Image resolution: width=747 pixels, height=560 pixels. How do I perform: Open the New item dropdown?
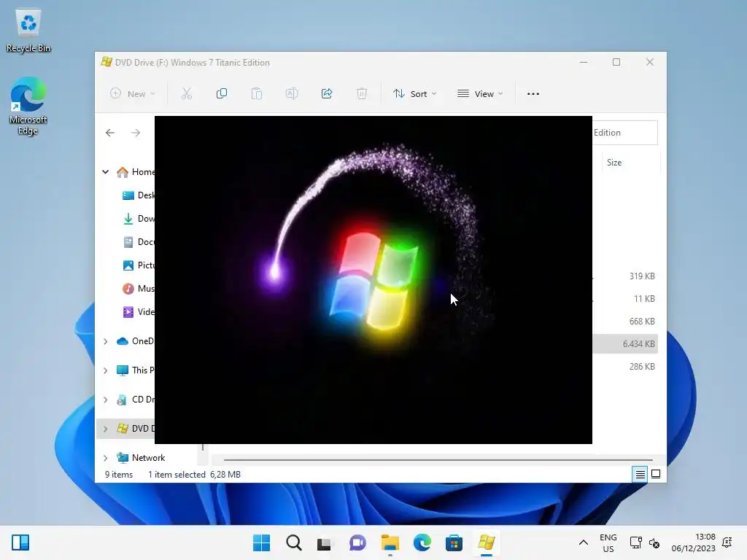pyautogui.click(x=133, y=94)
